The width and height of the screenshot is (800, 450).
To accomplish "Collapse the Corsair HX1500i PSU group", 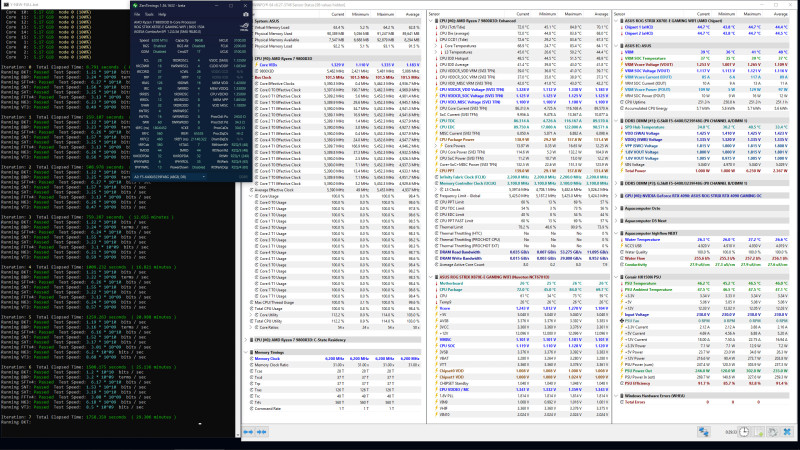I will [x=616, y=277].
